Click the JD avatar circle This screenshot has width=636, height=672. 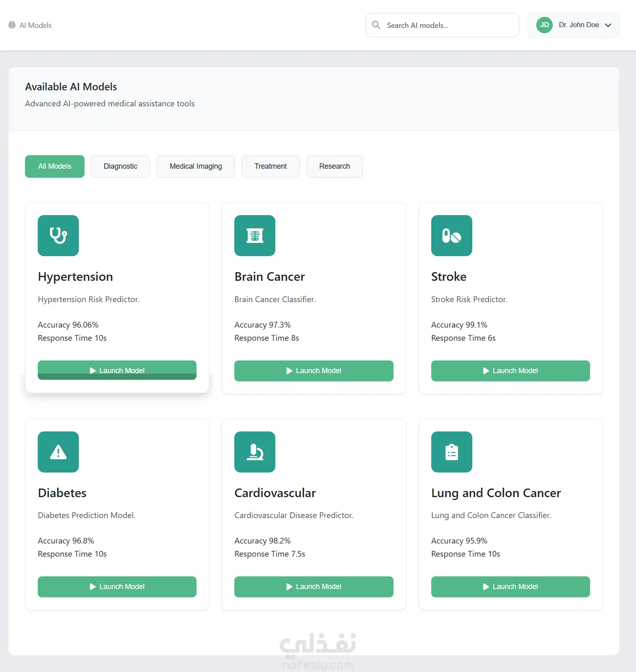[x=544, y=25]
